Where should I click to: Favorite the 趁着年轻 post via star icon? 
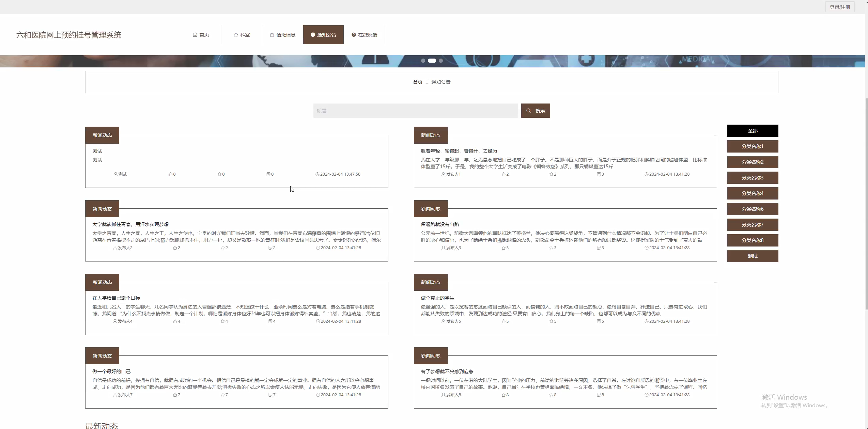[551, 174]
